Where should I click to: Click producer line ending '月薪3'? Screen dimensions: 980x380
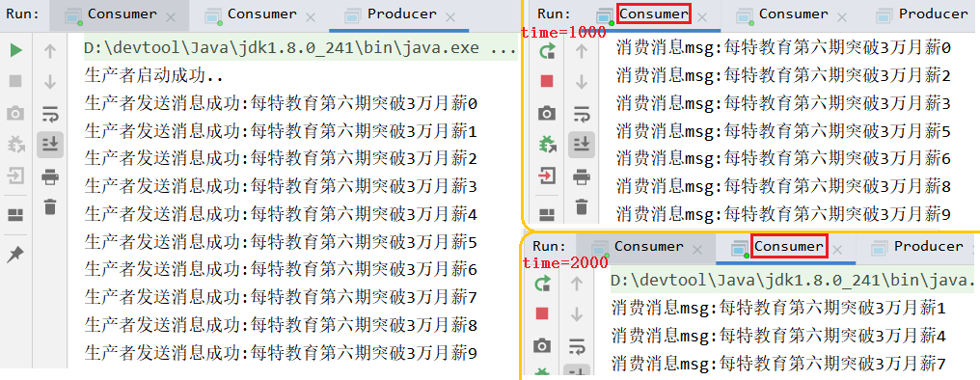tap(281, 187)
